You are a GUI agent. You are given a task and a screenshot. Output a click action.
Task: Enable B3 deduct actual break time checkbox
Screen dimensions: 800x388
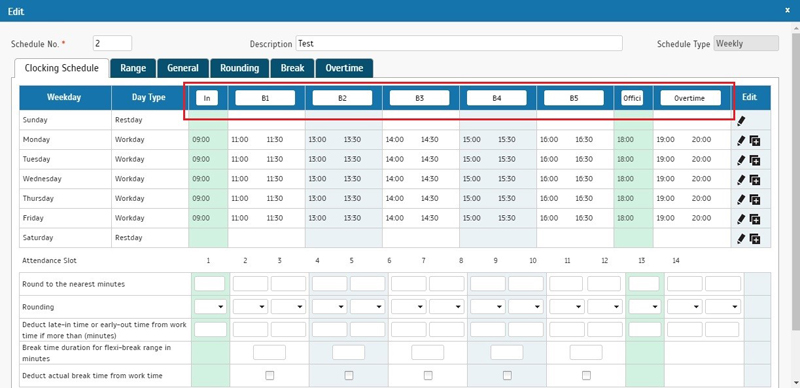coord(428,375)
